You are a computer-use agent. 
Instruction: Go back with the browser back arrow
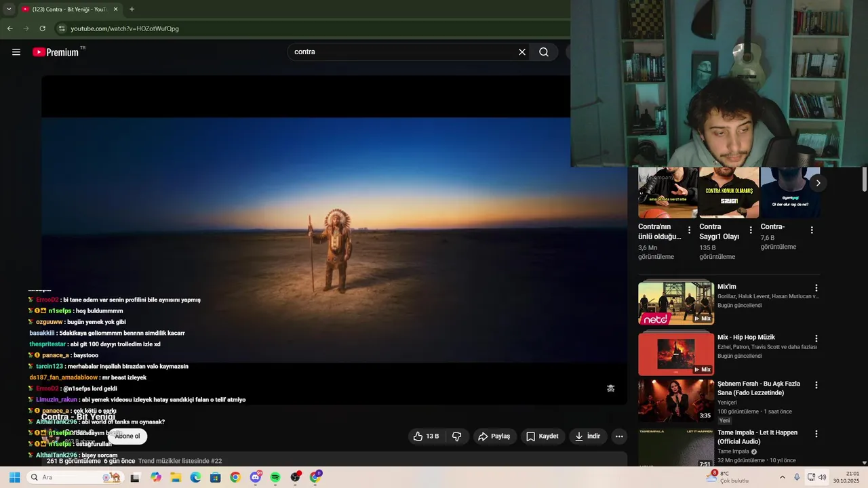(9, 28)
